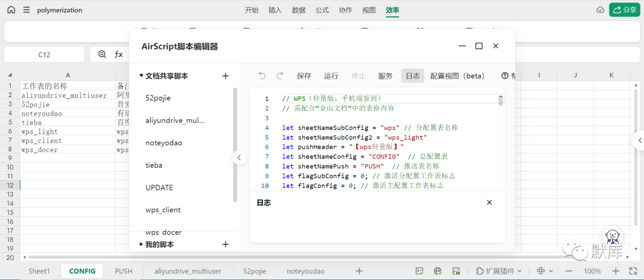
Task: Click the name box showing C12
Action: pos(44,54)
